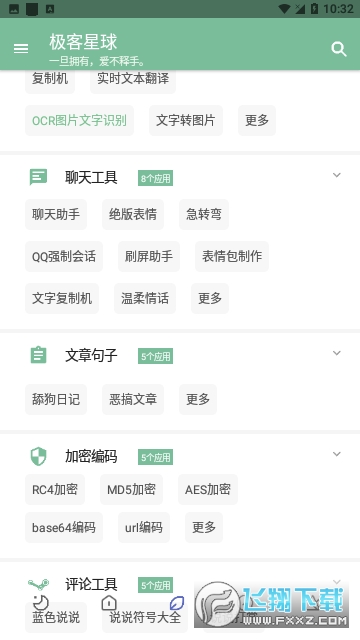Viewport: 360px width, 640px height.
Task: Select the MD5加密 tool
Action: 131,489
